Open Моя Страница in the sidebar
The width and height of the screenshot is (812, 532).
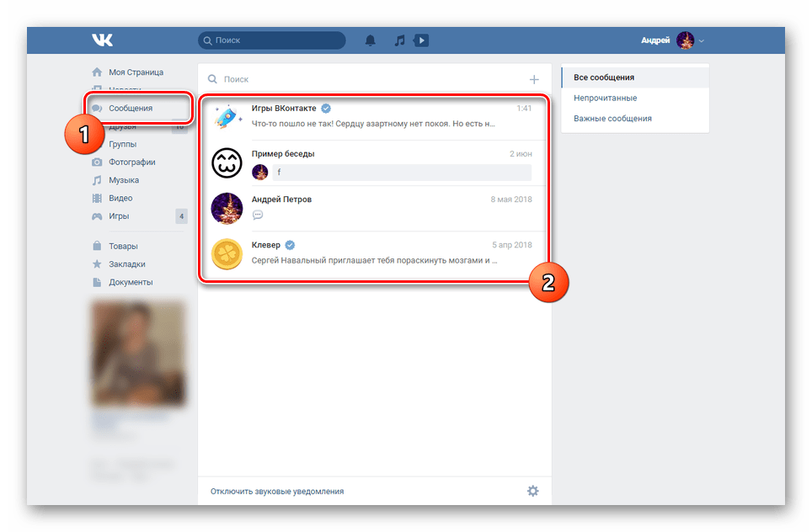coord(136,72)
